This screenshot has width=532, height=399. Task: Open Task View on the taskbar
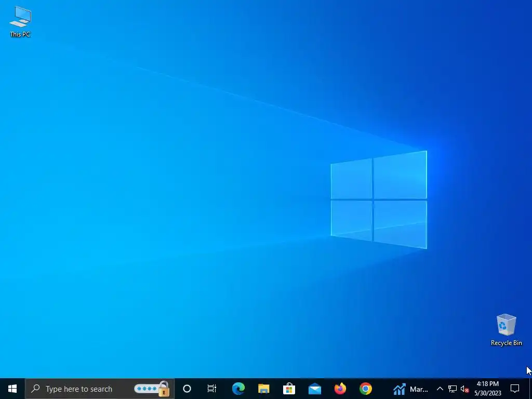coord(212,389)
